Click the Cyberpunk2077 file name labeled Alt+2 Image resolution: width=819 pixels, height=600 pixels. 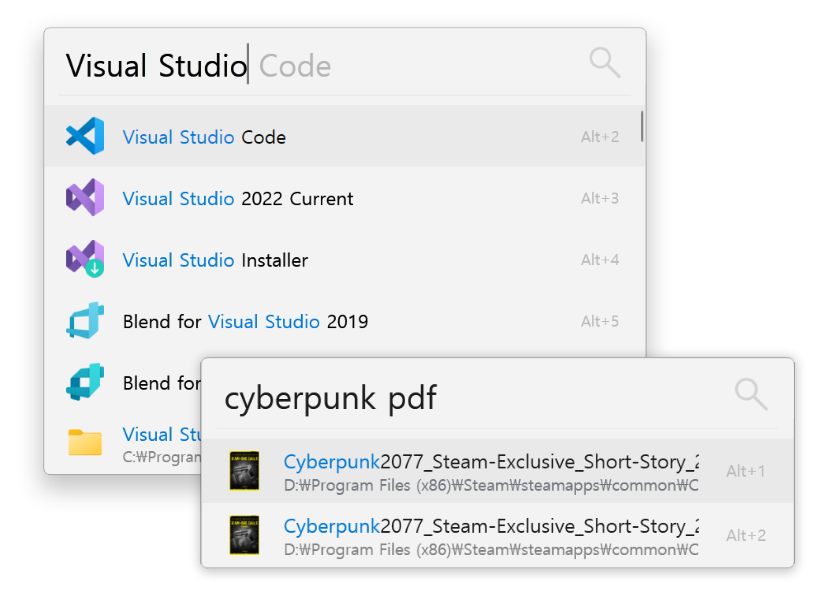[491, 526]
